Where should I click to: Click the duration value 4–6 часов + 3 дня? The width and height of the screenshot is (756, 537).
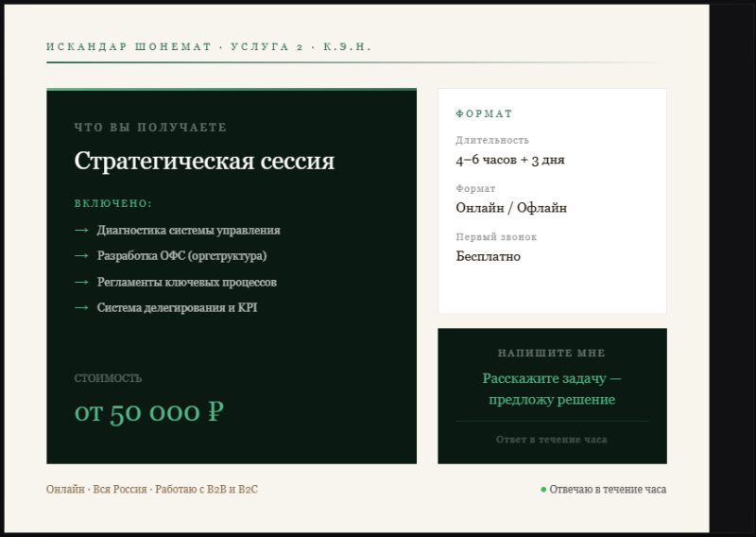point(510,160)
